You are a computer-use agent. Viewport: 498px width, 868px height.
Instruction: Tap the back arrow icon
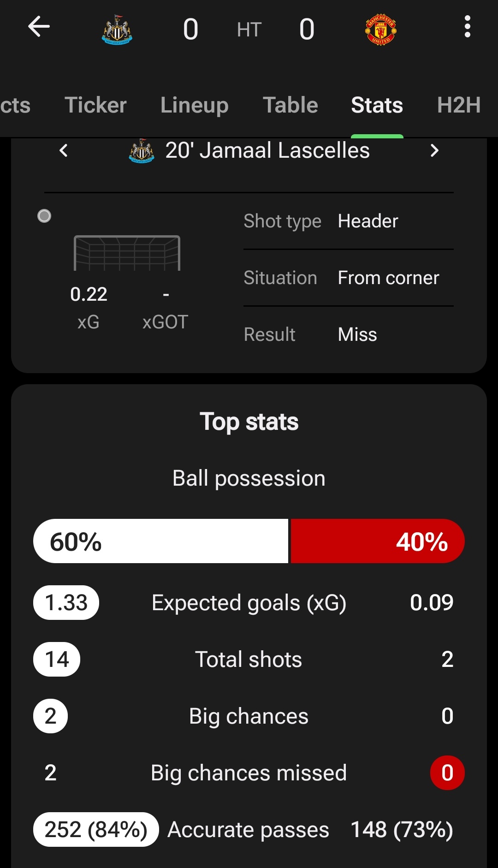coord(39,27)
